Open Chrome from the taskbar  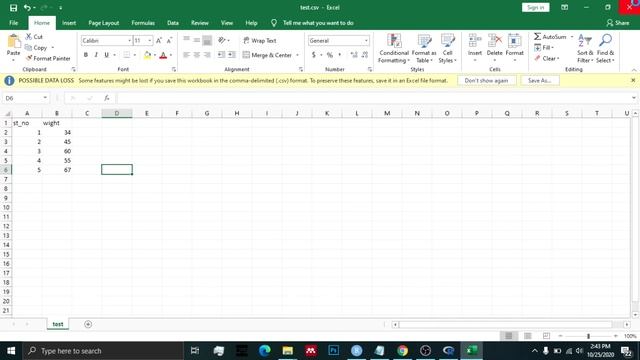click(x=402, y=351)
